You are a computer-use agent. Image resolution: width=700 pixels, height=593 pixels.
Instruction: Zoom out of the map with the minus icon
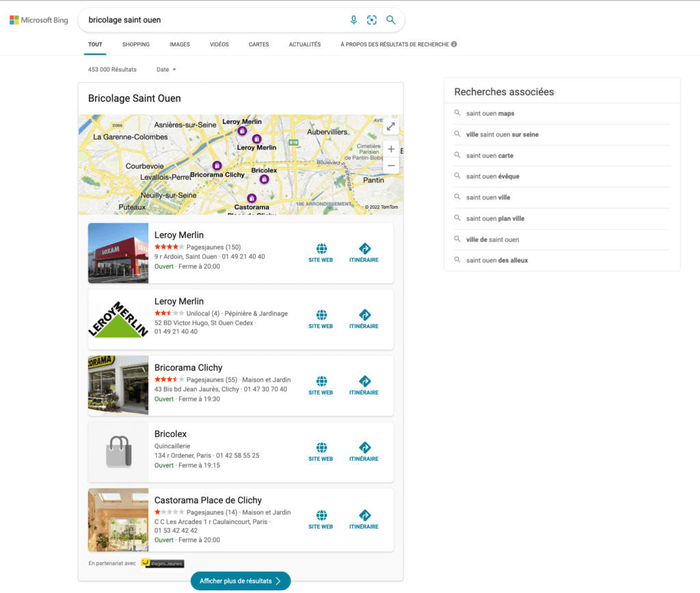click(391, 165)
